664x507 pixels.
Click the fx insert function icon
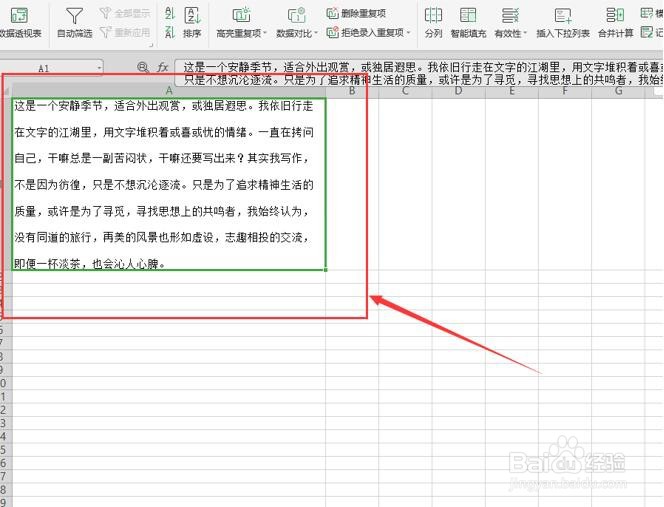click(163, 67)
